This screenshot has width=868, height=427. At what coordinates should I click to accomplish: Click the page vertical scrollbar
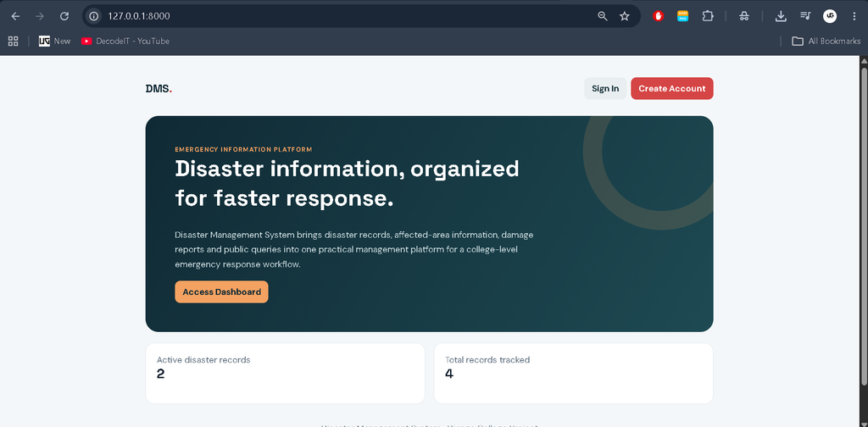(864, 227)
